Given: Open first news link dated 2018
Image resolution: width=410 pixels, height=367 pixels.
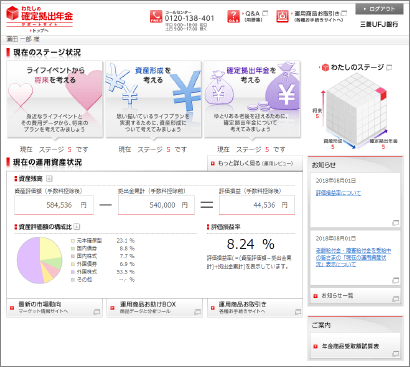Looking at the screenshot, I should (x=338, y=193).
